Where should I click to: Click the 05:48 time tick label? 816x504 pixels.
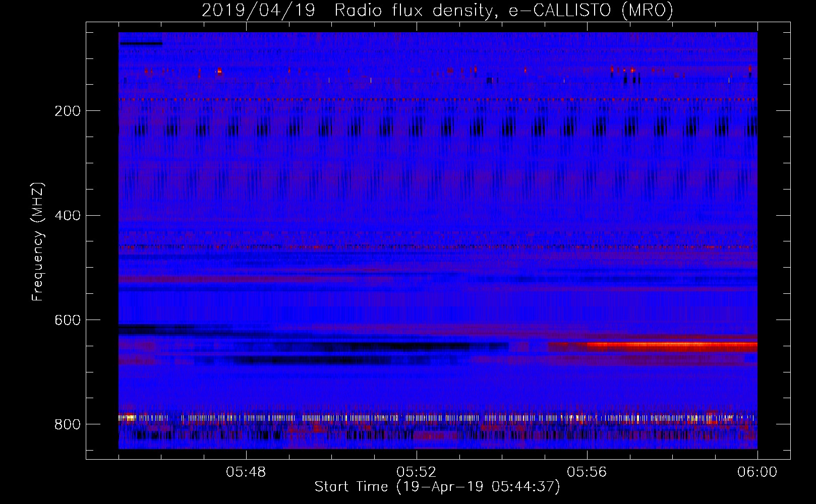(x=246, y=472)
